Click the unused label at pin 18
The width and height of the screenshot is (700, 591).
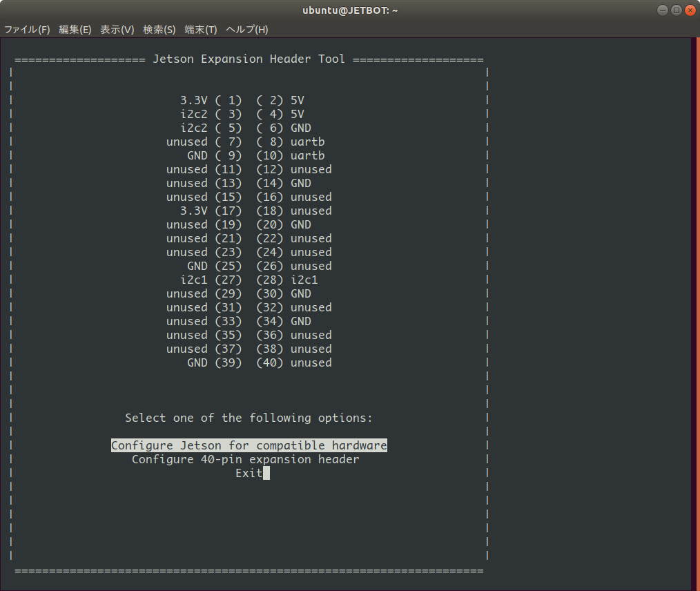[311, 211]
